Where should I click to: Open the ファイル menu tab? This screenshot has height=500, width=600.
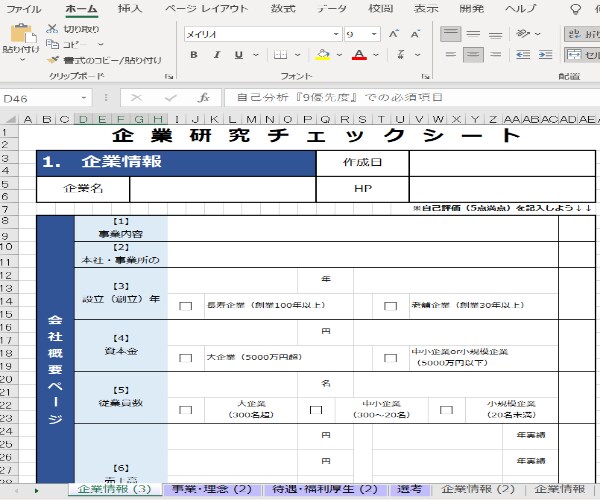24,8
